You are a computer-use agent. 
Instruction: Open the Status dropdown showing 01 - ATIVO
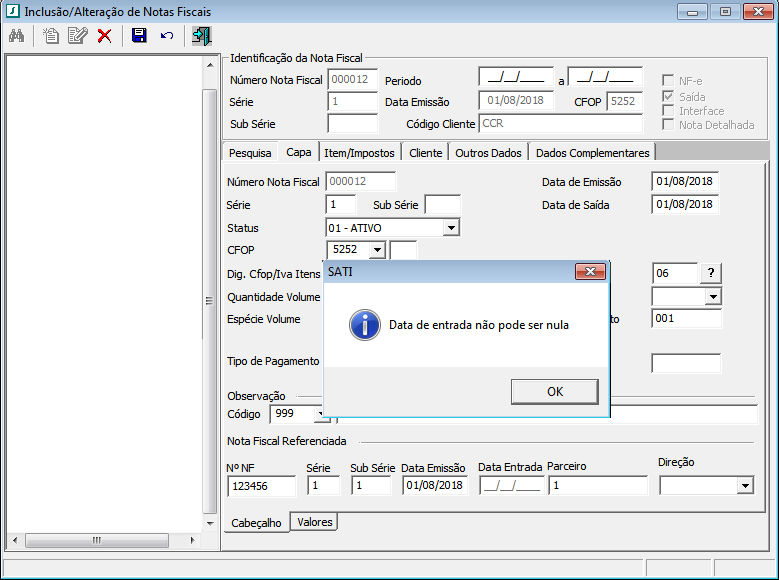(451, 228)
